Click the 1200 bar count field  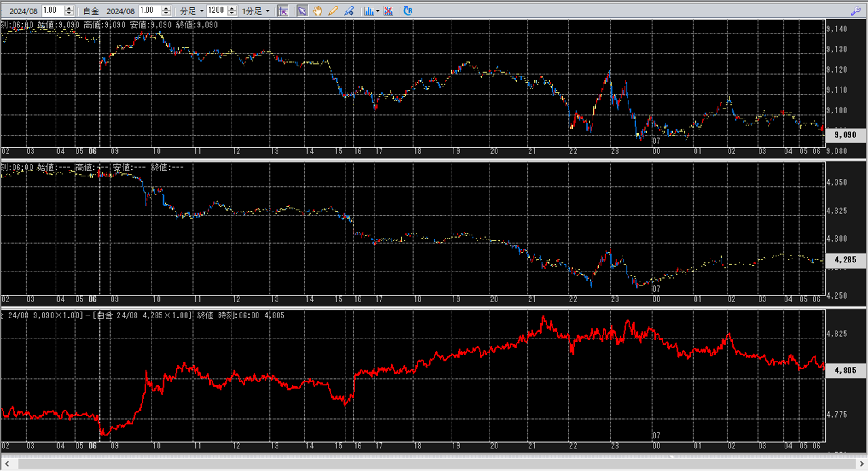point(216,11)
